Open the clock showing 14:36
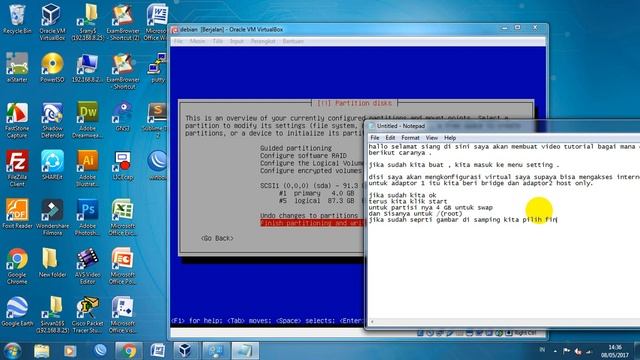This screenshot has width=640, height=360. coord(615,351)
